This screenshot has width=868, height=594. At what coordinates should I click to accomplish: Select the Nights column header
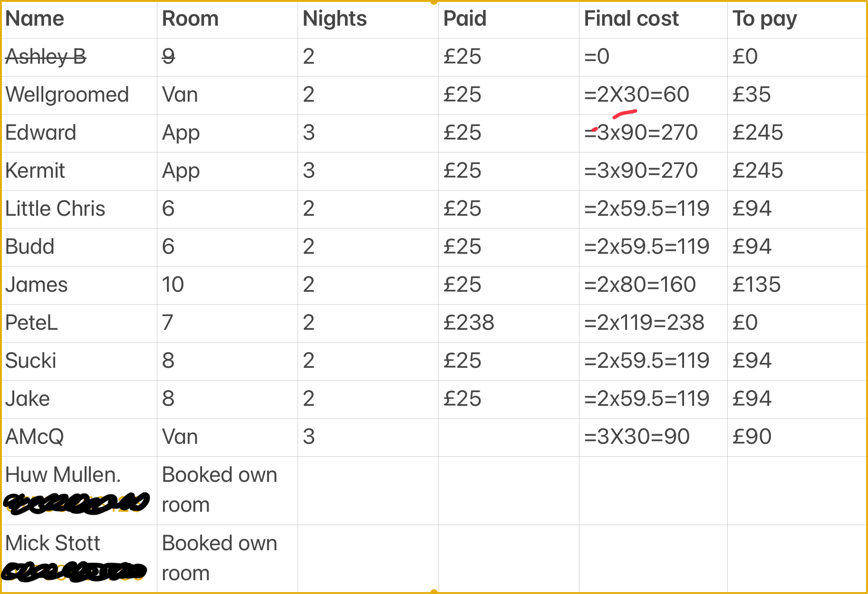[x=368, y=20]
